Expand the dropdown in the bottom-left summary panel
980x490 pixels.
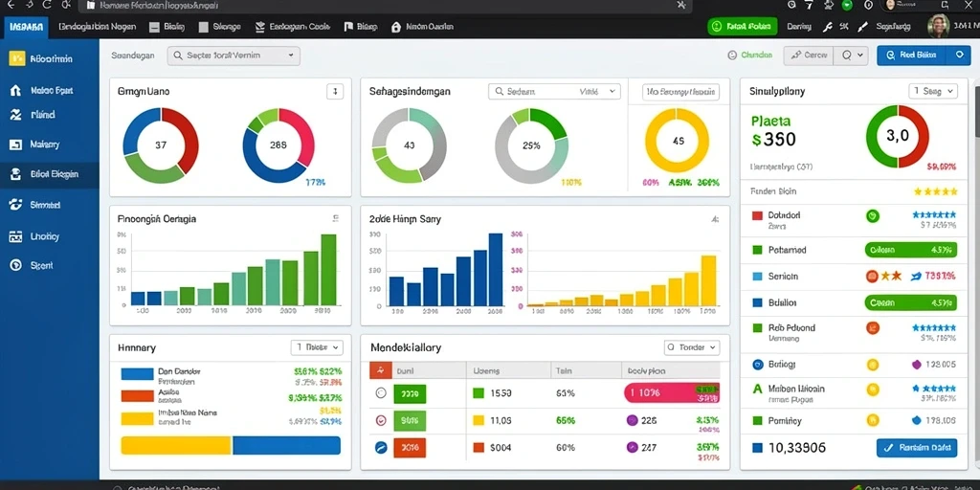[x=316, y=346]
